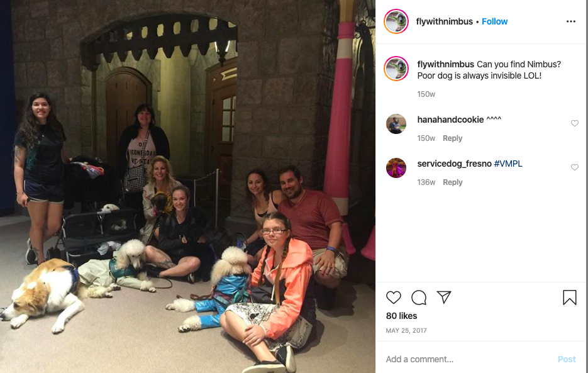Focus the Add a comment field
The image size is (588, 373).
(469, 359)
